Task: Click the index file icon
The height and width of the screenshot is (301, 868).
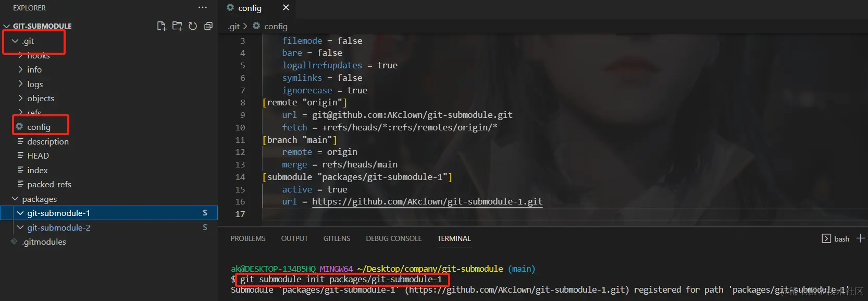Action: pyautogui.click(x=20, y=170)
